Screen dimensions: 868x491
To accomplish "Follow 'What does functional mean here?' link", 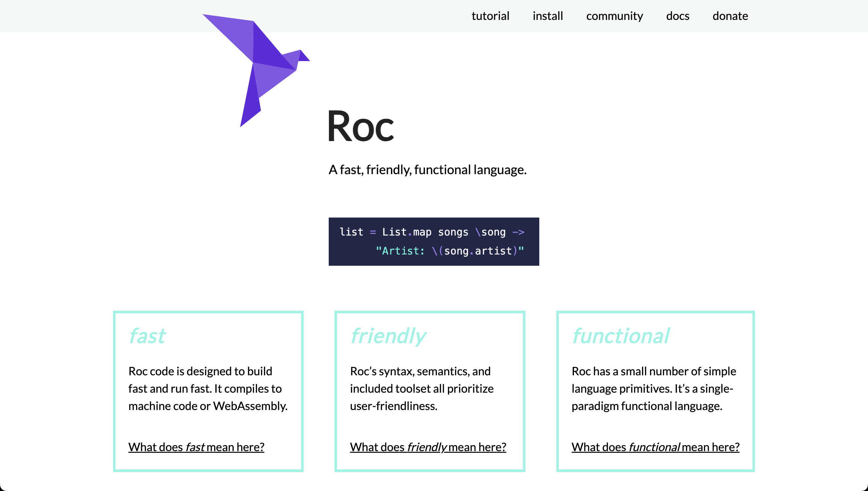I will pyautogui.click(x=655, y=447).
